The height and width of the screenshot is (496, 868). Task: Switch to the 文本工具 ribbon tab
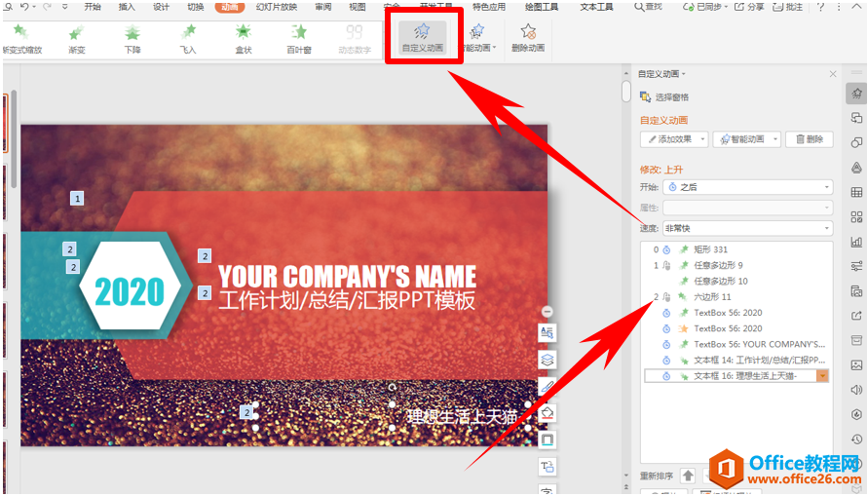(596, 7)
